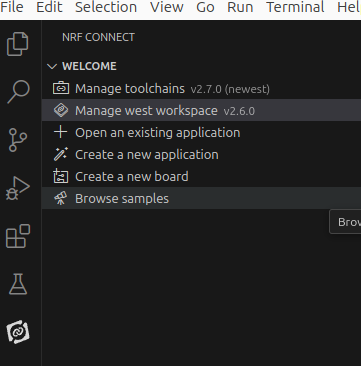Click the magic wand icon for new application

61,154
